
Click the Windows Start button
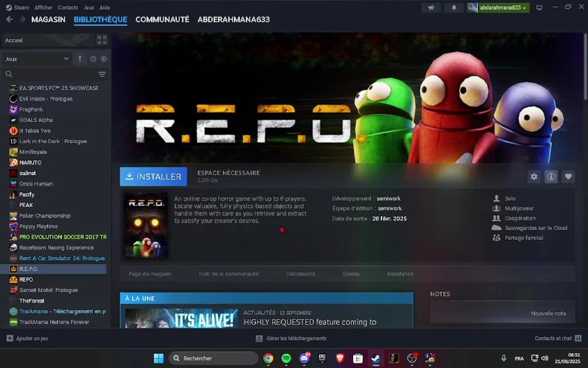tap(159, 358)
